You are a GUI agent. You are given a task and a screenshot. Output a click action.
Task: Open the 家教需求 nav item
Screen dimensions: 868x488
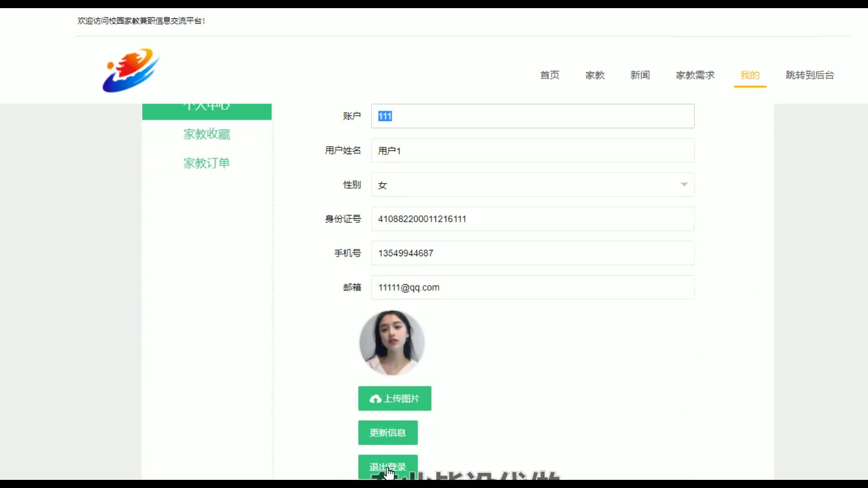pos(695,75)
